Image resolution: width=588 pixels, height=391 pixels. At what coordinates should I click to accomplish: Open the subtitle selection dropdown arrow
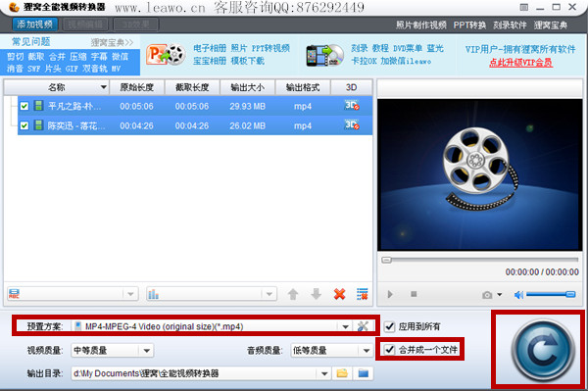[x=130, y=294]
